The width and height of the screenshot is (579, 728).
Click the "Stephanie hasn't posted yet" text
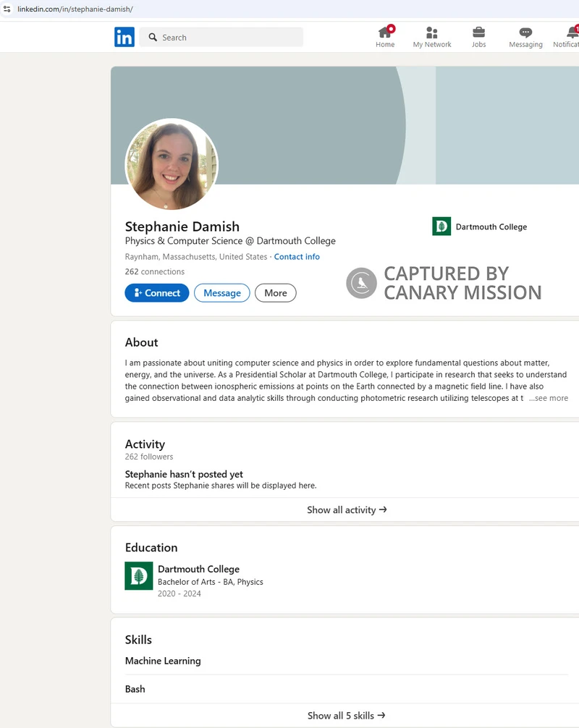point(184,474)
